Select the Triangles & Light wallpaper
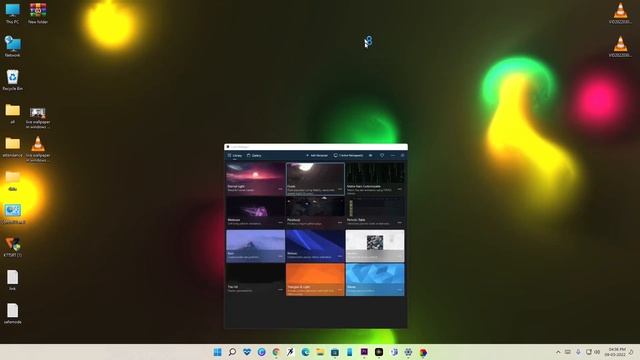The image size is (640, 360). tap(315, 280)
